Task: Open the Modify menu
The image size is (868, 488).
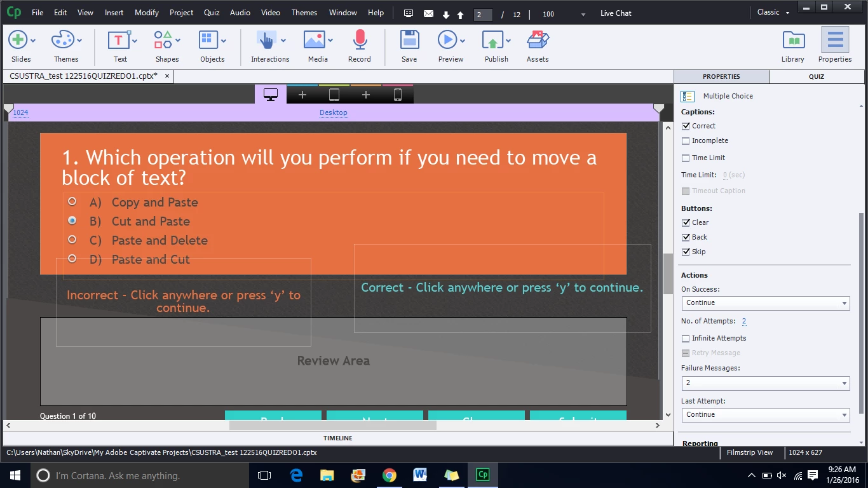Action: coord(147,13)
